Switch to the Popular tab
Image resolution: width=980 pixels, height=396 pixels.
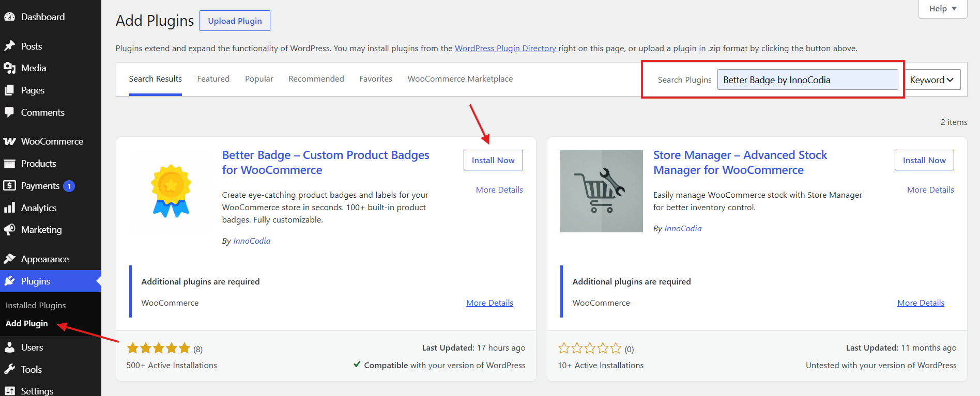(259, 79)
